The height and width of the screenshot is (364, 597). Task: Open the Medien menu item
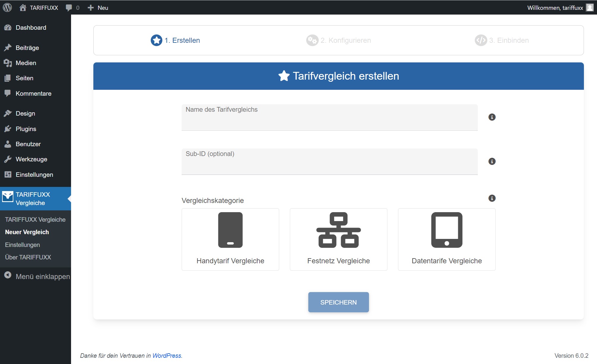[35, 63]
